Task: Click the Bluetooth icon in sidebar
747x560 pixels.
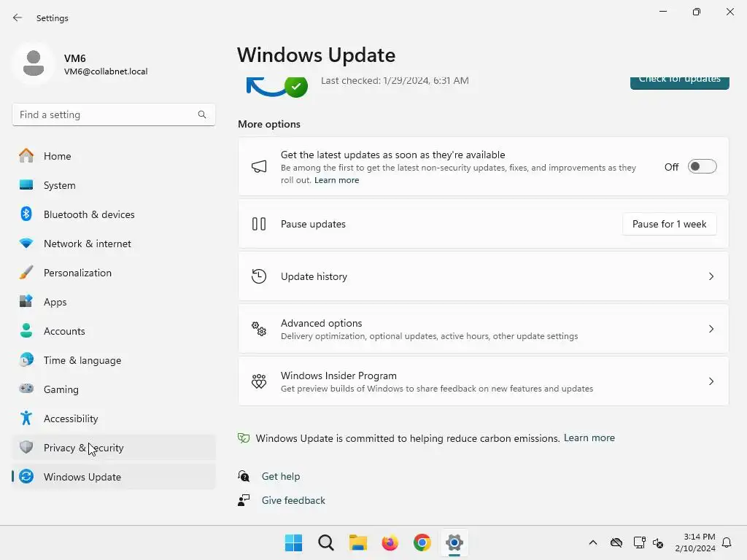Action: click(x=26, y=214)
